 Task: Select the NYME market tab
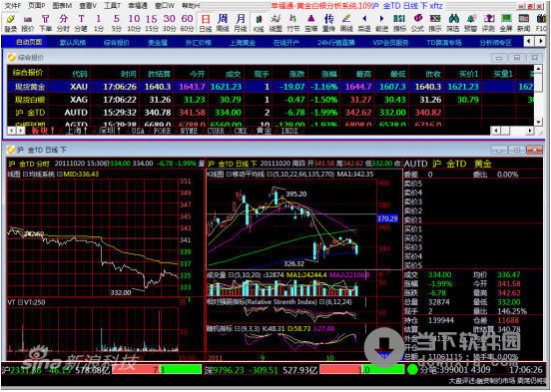click(x=189, y=131)
